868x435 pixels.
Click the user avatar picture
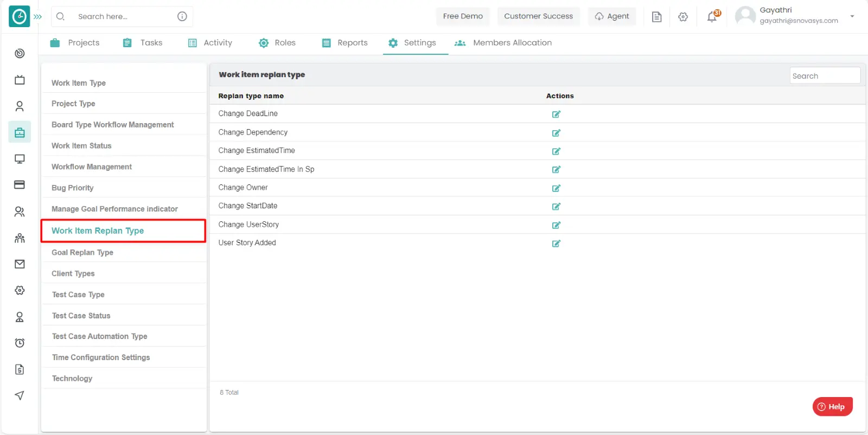pyautogui.click(x=745, y=16)
